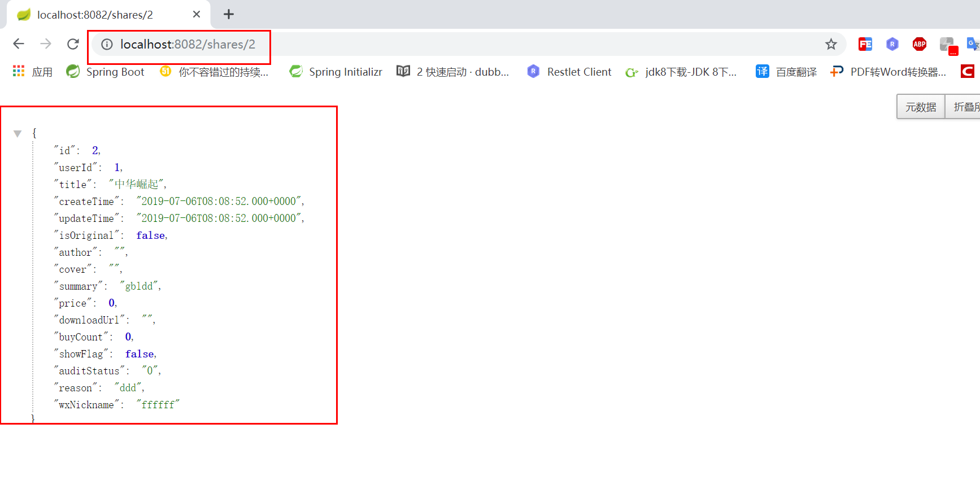Image resolution: width=980 pixels, height=498 pixels.
Task: Open the 你不容错过的持续 bookmark
Action: [214, 72]
